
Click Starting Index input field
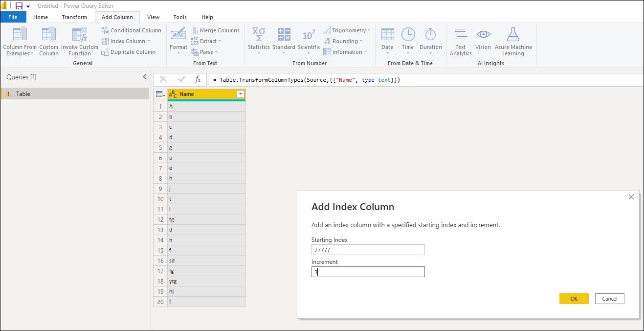pos(368,250)
